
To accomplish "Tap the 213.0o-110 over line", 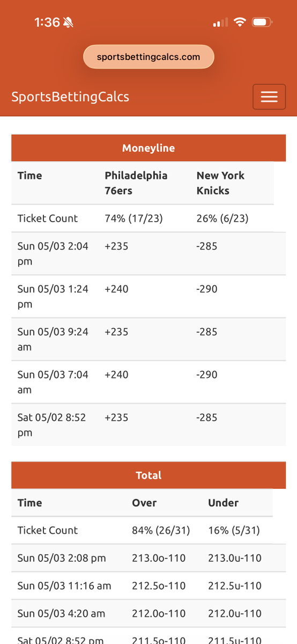I will (159, 558).
